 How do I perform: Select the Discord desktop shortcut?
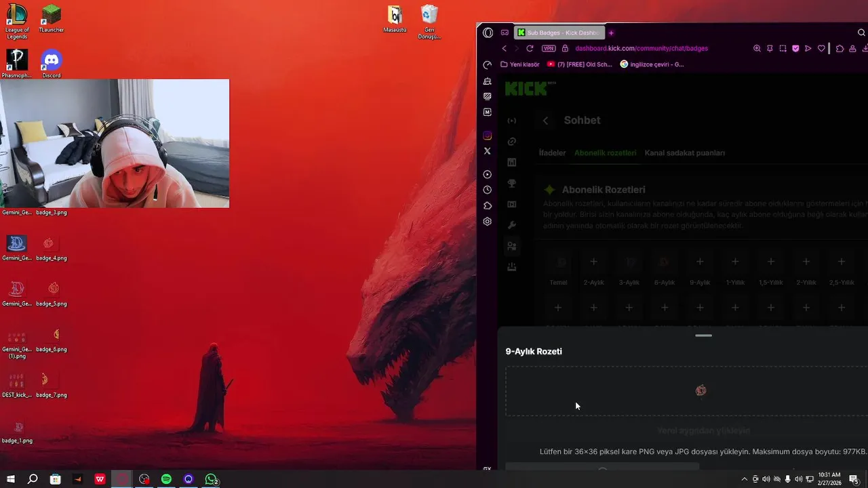click(x=52, y=64)
